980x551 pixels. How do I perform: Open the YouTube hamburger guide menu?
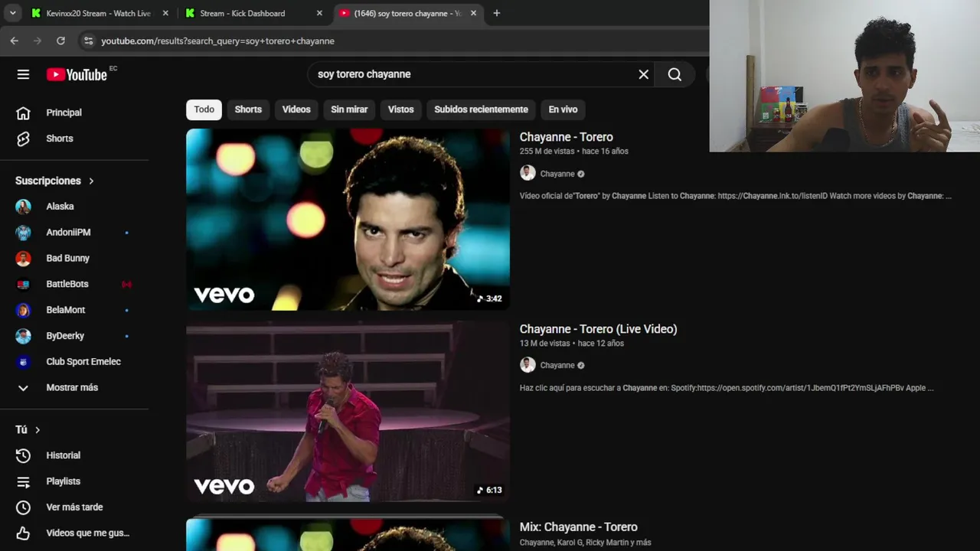[x=23, y=74]
